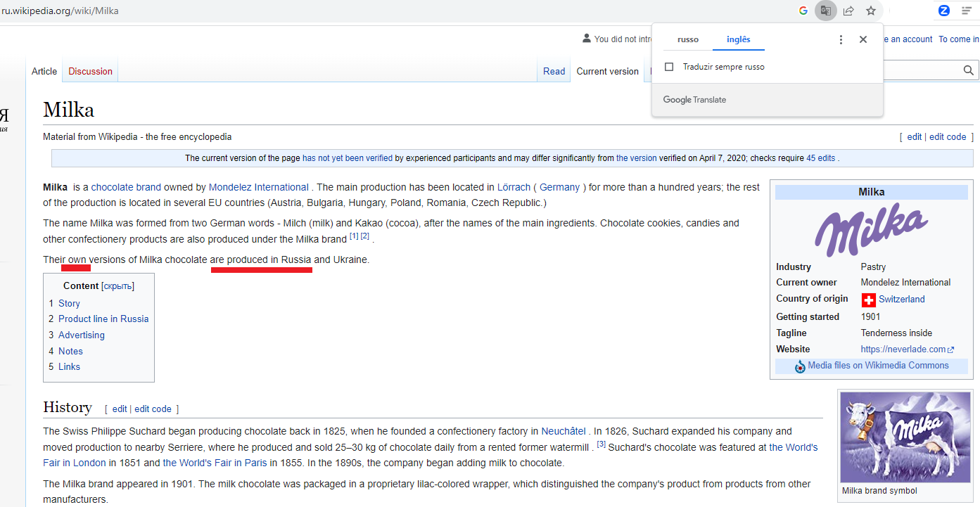Click footnote reference [3]
The image size is (980, 507).
(601, 444)
